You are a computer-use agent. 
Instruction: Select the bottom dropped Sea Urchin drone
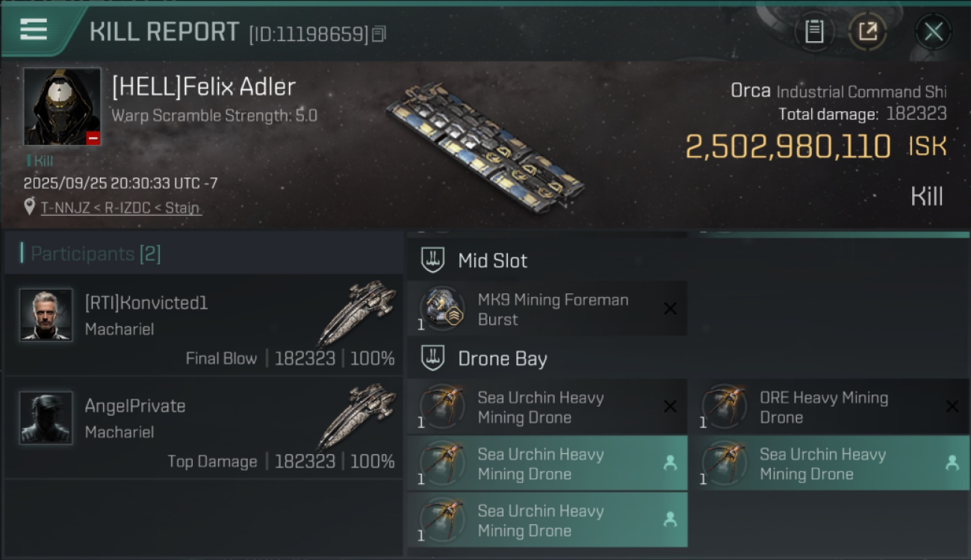pyautogui.click(x=547, y=520)
